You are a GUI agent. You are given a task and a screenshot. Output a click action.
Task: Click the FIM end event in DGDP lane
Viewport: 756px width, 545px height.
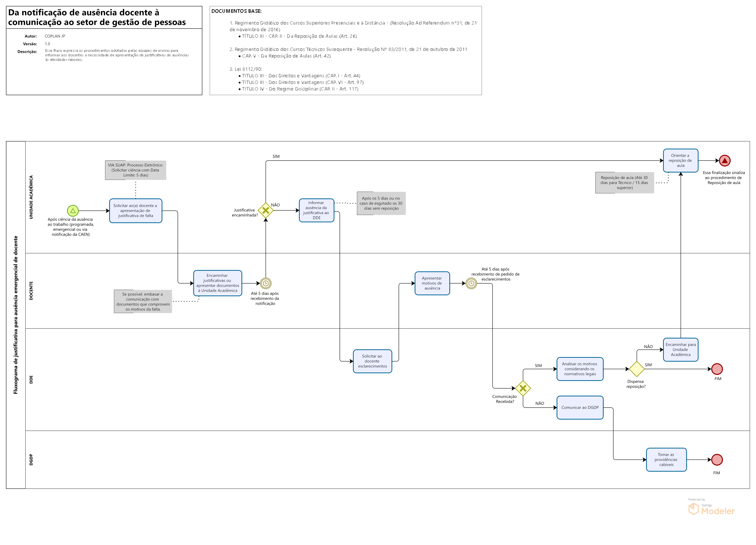[717, 460]
